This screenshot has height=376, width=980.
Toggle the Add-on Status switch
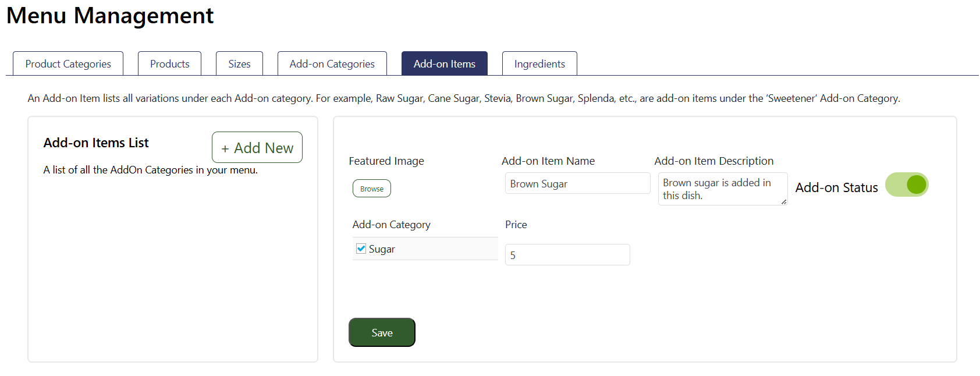pos(906,185)
